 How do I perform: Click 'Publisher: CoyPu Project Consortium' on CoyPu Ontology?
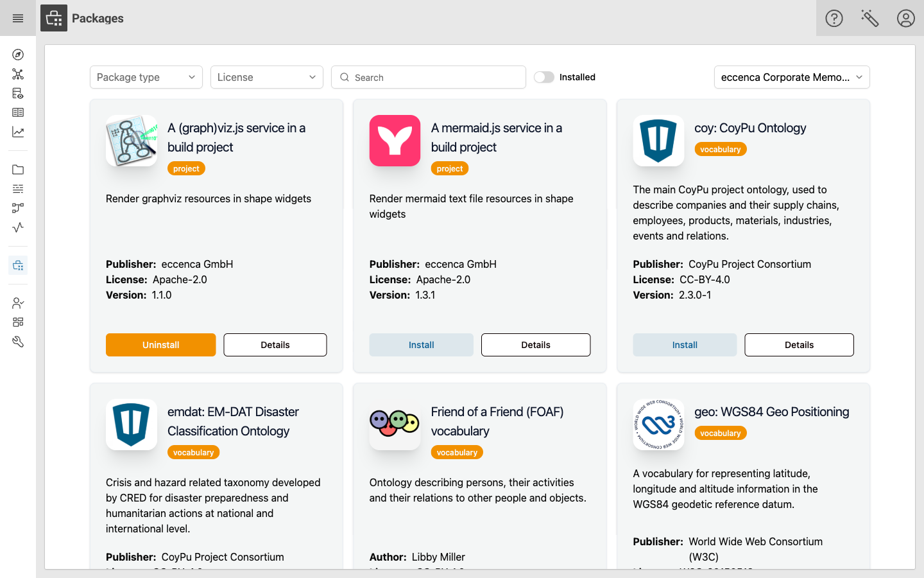[x=722, y=264]
